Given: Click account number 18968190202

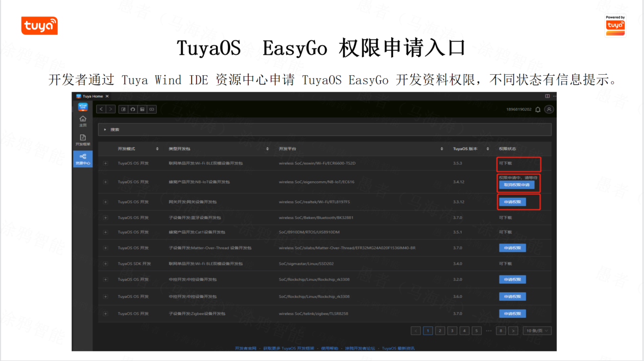Looking at the screenshot, I should tap(519, 110).
